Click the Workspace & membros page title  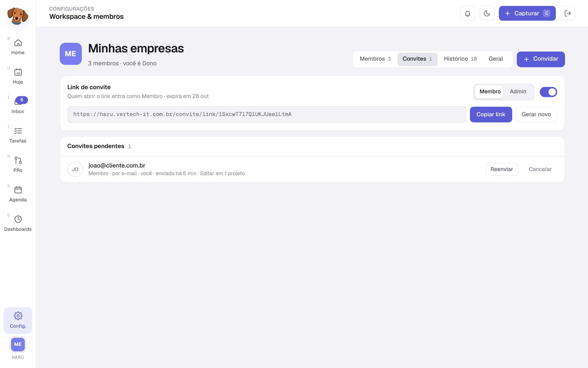tap(86, 16)
